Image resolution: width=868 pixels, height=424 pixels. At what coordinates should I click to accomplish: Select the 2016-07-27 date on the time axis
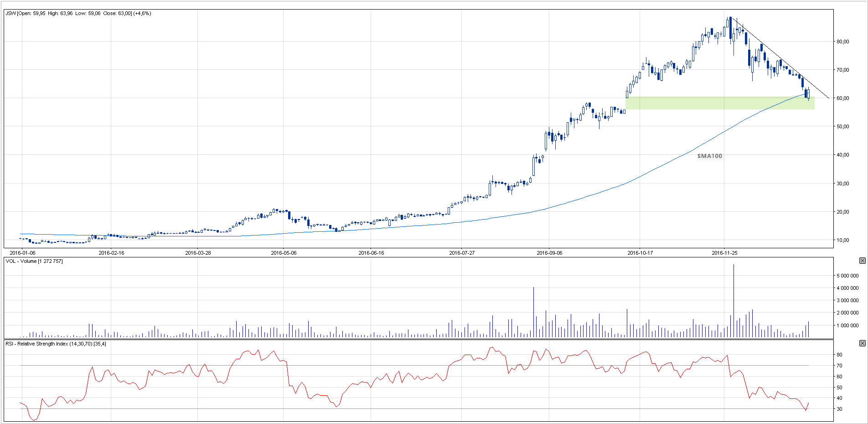click(462, 253)
